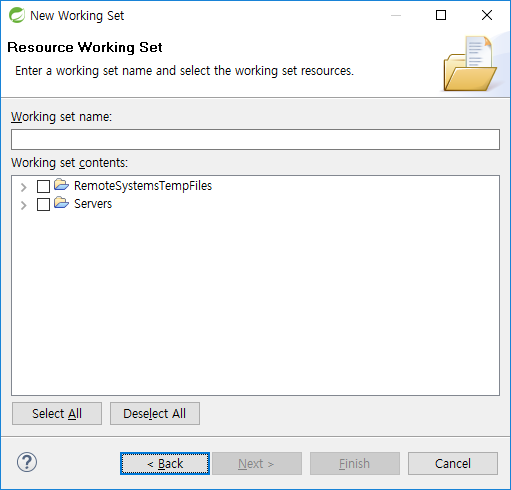Click the help question mark icon

27,462
